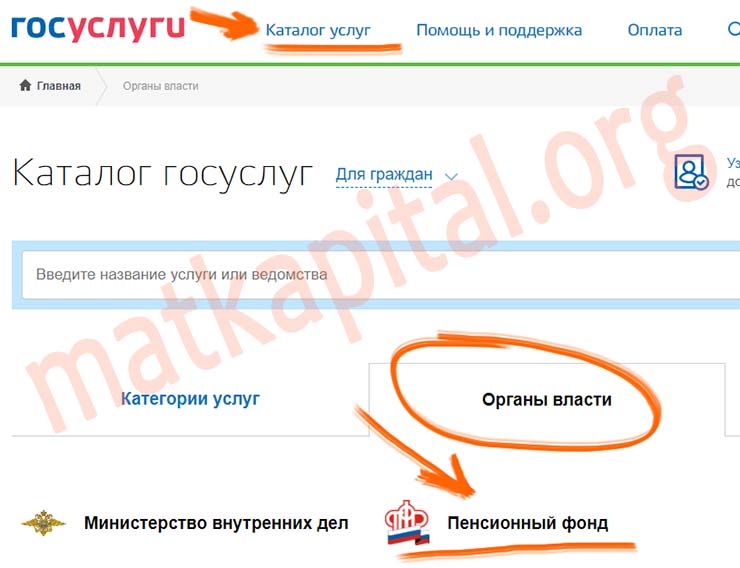Screen dimensions: 740x568
Task: Click the home icon in breadcrumbs
Action: (x=25, y=85)
